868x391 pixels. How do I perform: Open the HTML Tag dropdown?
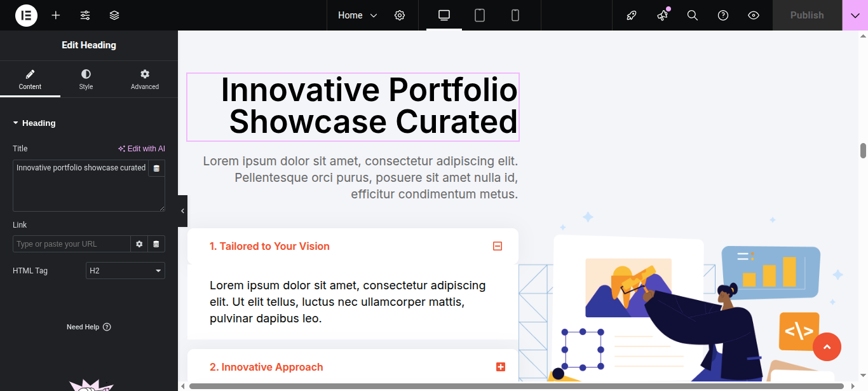click(125, 271)
